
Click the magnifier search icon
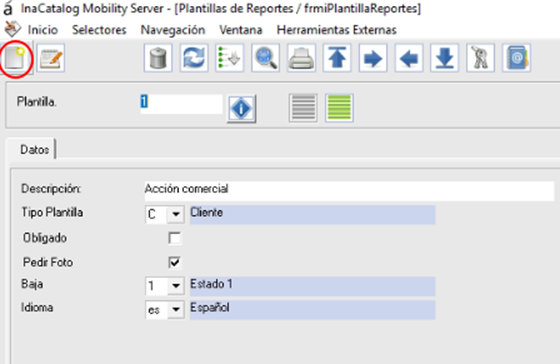click(265, 58)
